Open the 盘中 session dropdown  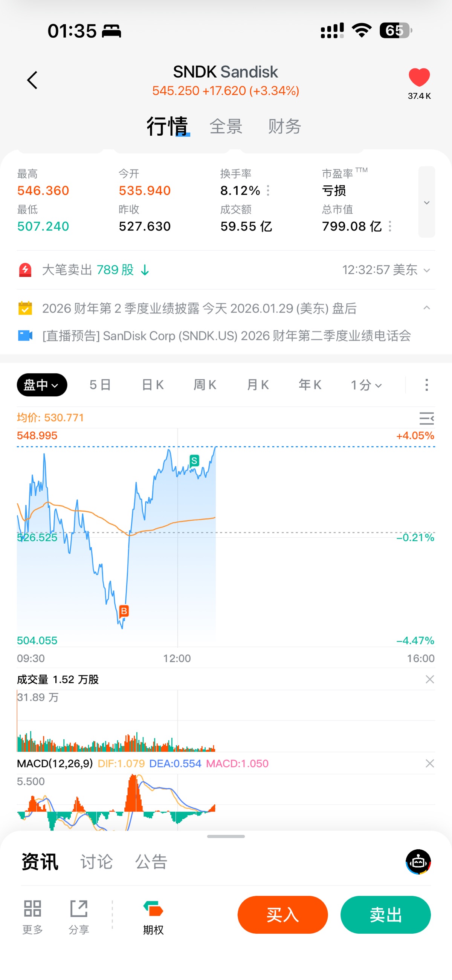click(42, 385)
